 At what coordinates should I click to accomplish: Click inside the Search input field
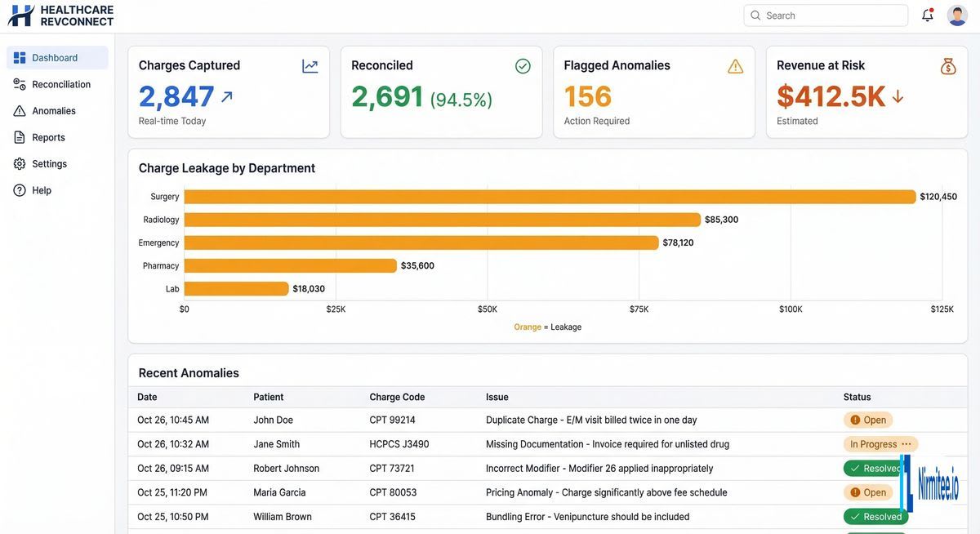click(825, 15)
